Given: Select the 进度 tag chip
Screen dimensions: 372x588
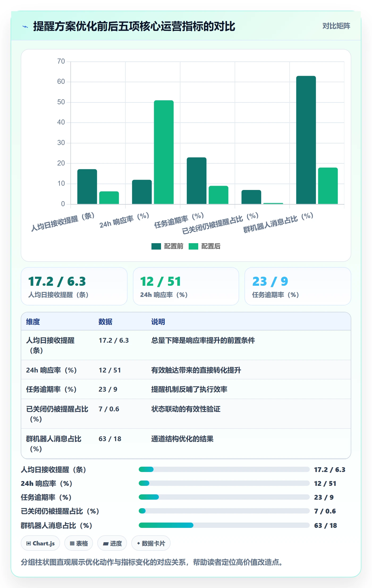Looking at the screenshot, I should tap(112, 543).
